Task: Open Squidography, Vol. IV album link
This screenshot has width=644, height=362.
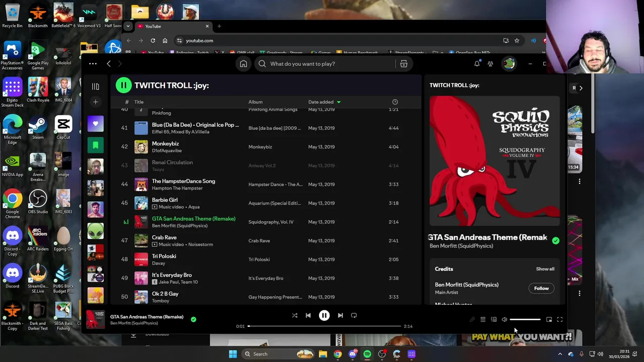Action: (271, 222)
